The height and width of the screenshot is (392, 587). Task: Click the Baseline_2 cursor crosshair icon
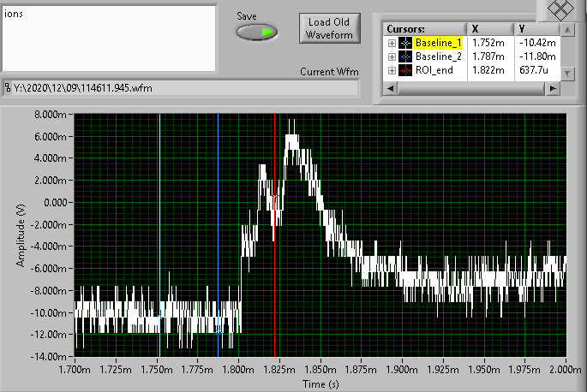point(405,56)
